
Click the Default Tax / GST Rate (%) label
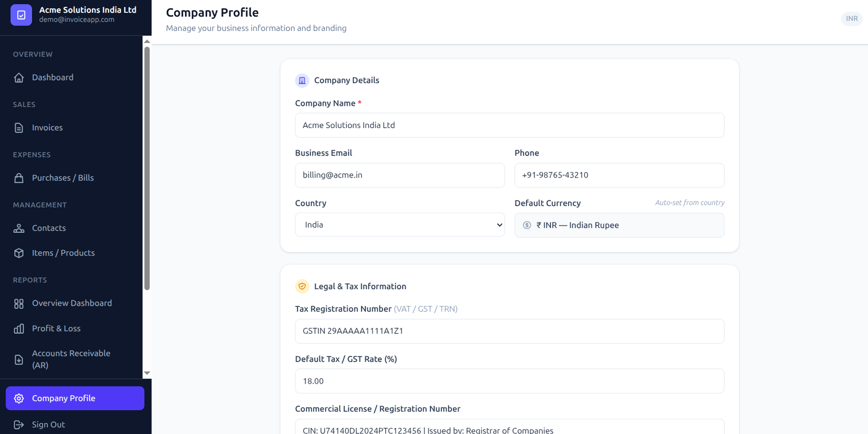click(346, 359)
